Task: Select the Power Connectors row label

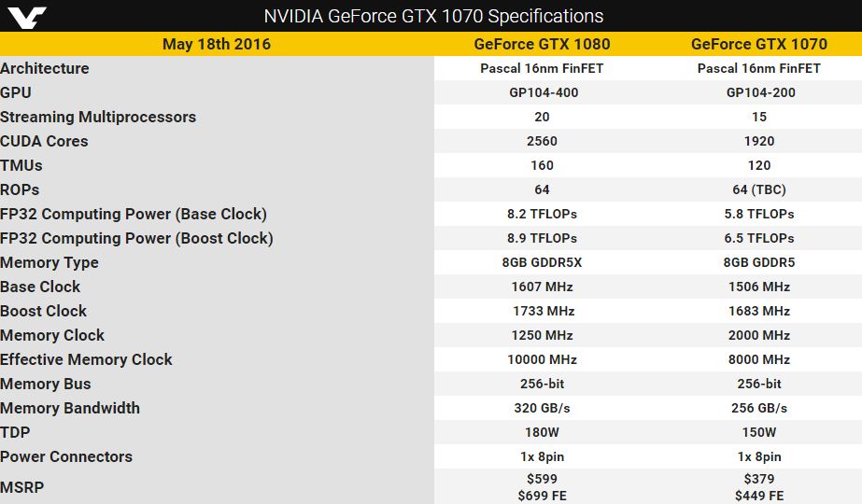Action: coord(66,456)
